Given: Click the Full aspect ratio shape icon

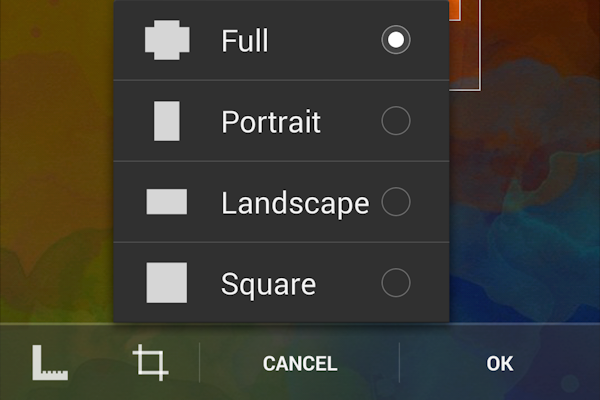Looking at the screenshot, I should pos(167,40).
